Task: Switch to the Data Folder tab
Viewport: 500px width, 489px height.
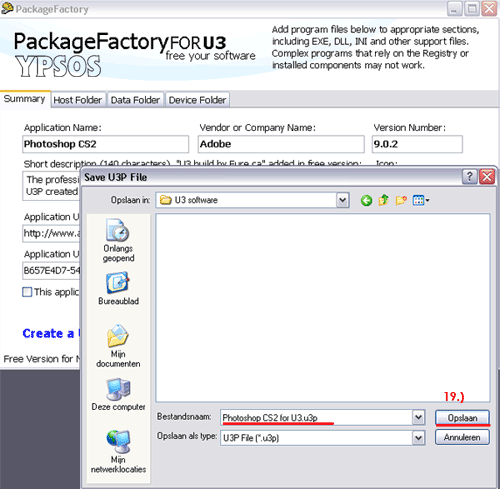Action: 135,100
